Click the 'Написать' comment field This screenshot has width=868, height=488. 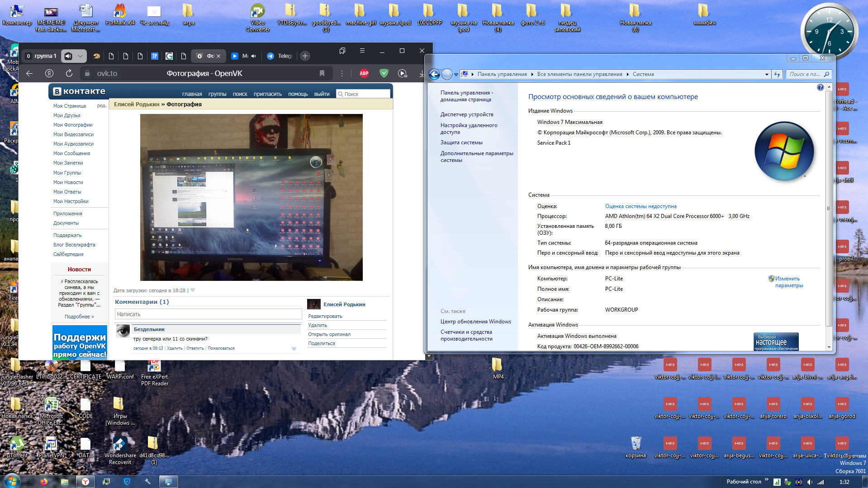[x=208, y=314]
